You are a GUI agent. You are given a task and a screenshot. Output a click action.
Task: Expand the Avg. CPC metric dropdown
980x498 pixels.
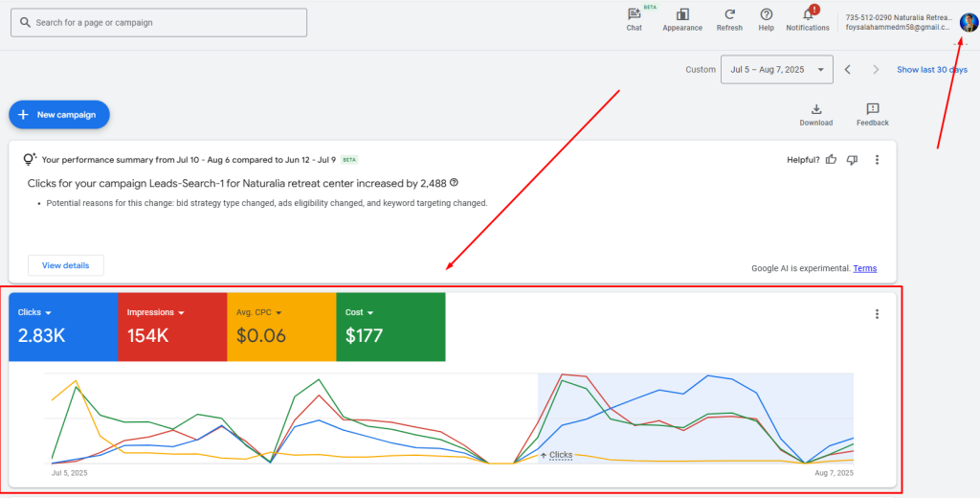[x=278, y=312]
